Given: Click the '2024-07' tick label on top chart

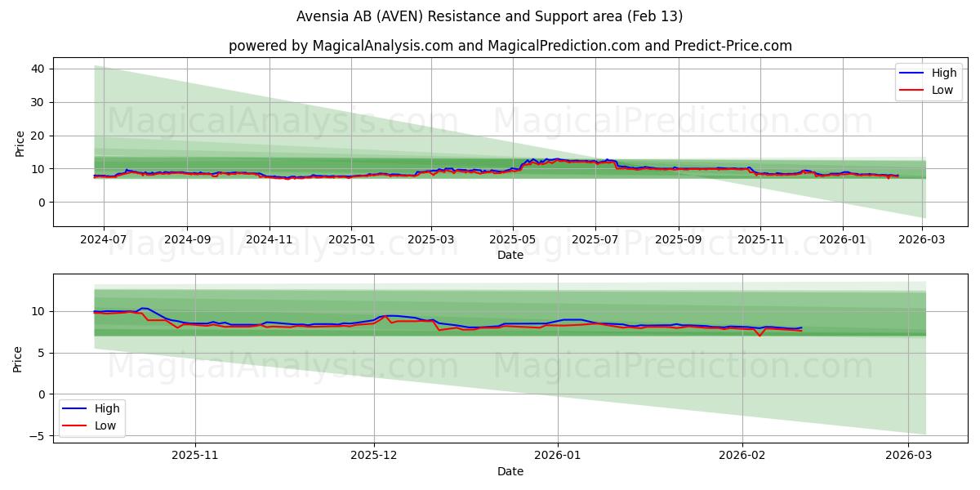Looking at the screenshot, I should 104,240.
